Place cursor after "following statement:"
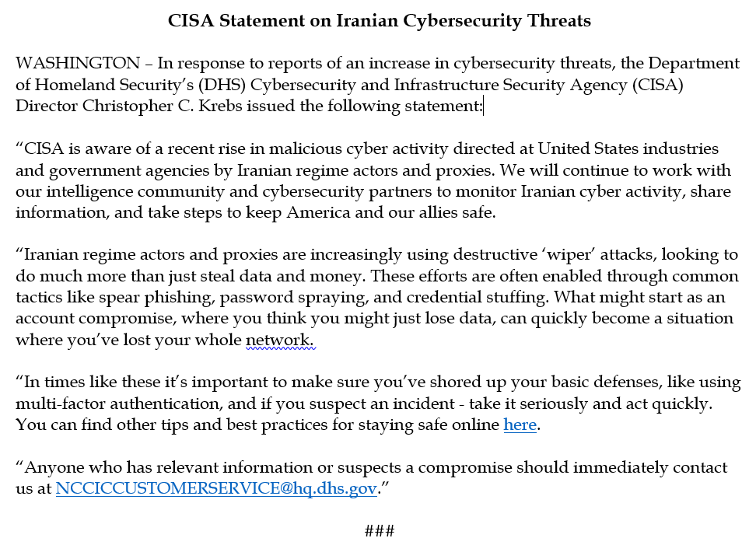The image size is (756, 552). (483, 107)
